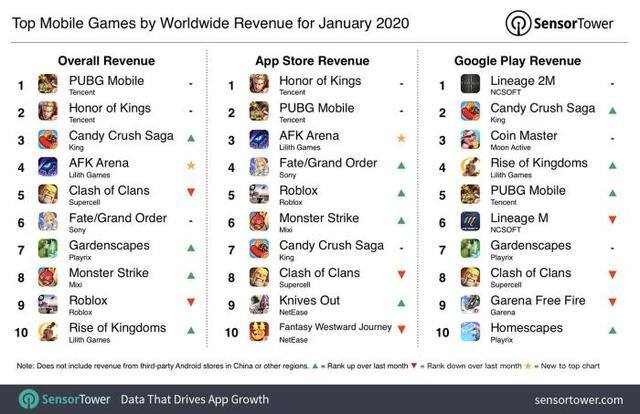The width and height of the screenshot is (640, 414).
Task: Click the Garena Free Fire icon
Action: click(x=470, y=304)
